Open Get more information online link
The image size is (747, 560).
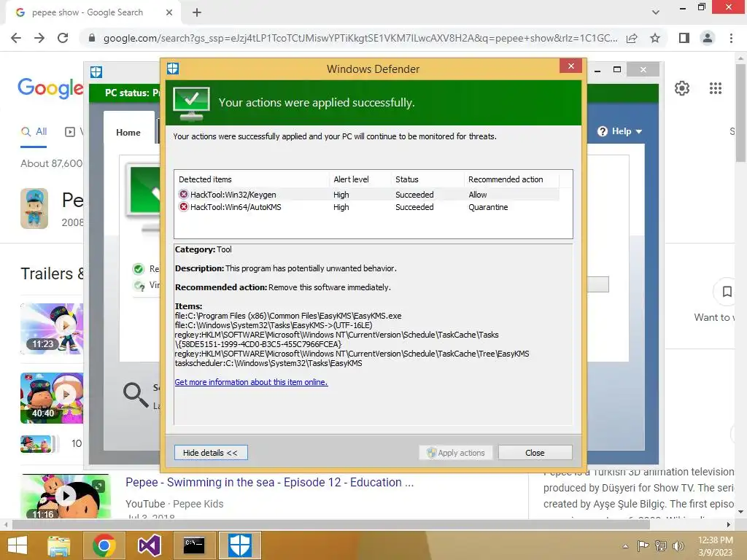point(251,382)
